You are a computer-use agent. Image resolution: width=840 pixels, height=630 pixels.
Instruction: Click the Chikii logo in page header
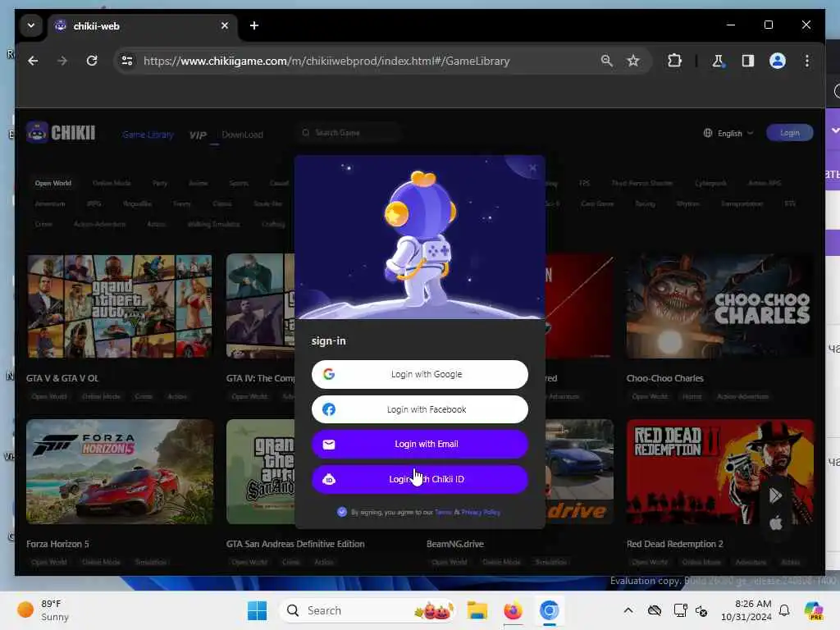pyautogui.click(x=61, y=132)
